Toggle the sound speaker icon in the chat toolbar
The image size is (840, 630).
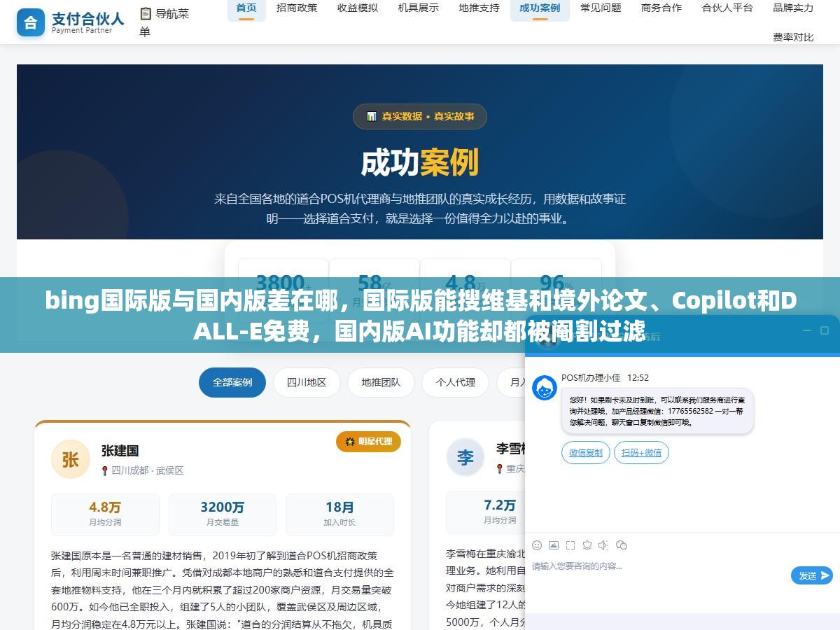click(x=604, y=545)
